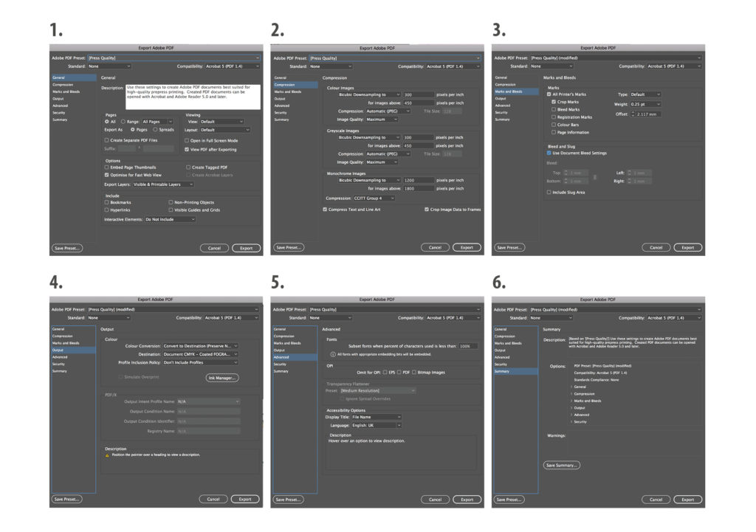Click the Save Summary button
The image size is (756, 532).
562,465
